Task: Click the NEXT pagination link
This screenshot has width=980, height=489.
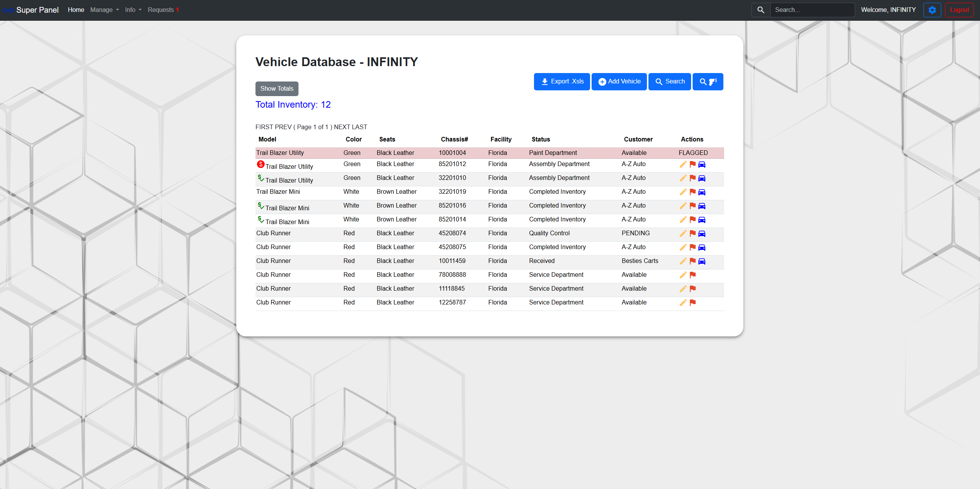Action: (342, 127)
